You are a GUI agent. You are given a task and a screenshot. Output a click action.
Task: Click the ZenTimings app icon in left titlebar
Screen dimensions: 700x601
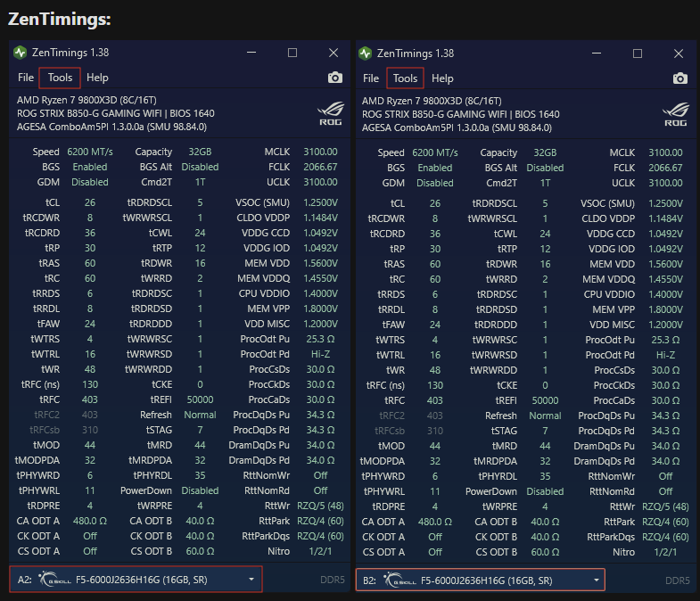[21, 53]
